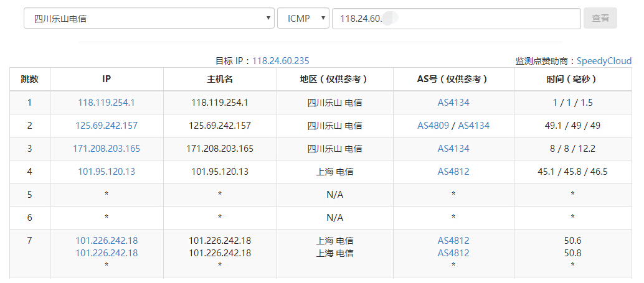The width and height of the screenshot is (644, 283).
Task: Click AS4134 link in hop 1 row
Action: click(x=453, y=103)
